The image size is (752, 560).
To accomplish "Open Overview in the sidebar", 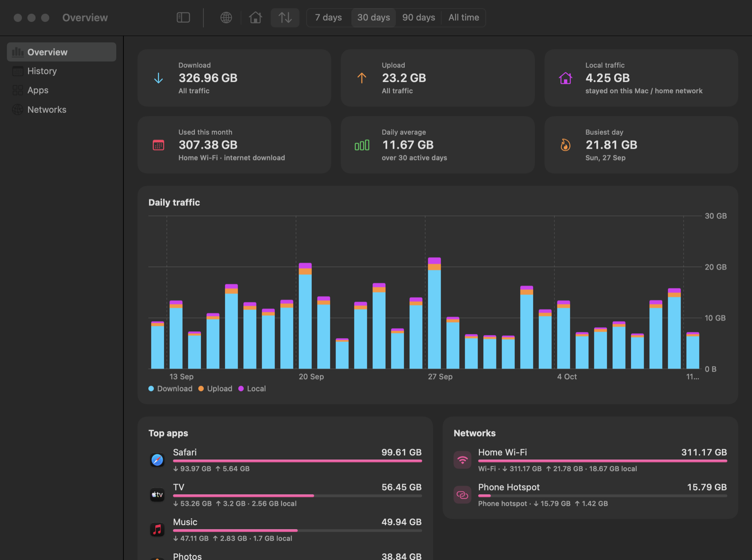I will click(61, 52).
